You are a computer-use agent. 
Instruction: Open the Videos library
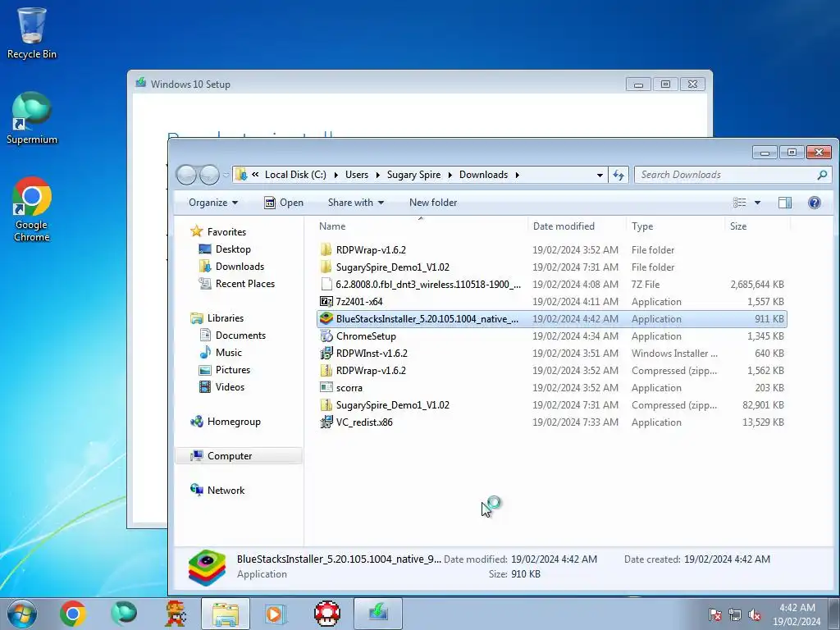230,387
